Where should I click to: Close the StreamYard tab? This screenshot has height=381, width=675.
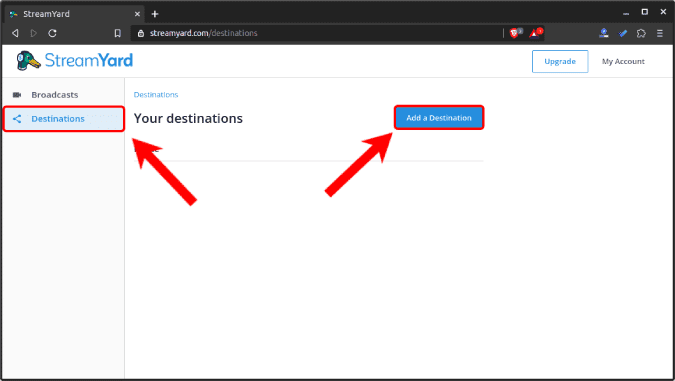point(137,14)
